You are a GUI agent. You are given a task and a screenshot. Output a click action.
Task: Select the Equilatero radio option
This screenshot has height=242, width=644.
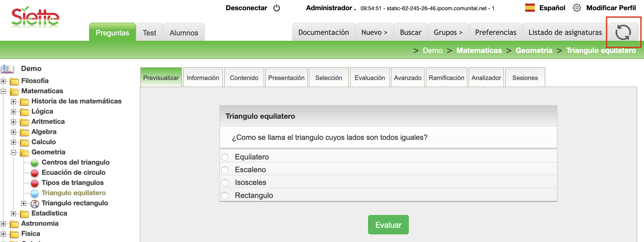[225, 157]
